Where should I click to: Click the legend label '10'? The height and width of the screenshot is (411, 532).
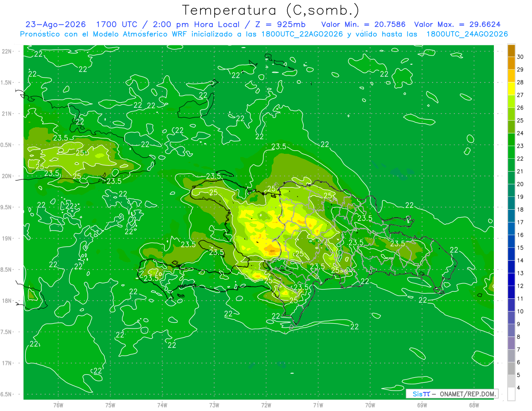pyautogui.click(x=520, y=311)
